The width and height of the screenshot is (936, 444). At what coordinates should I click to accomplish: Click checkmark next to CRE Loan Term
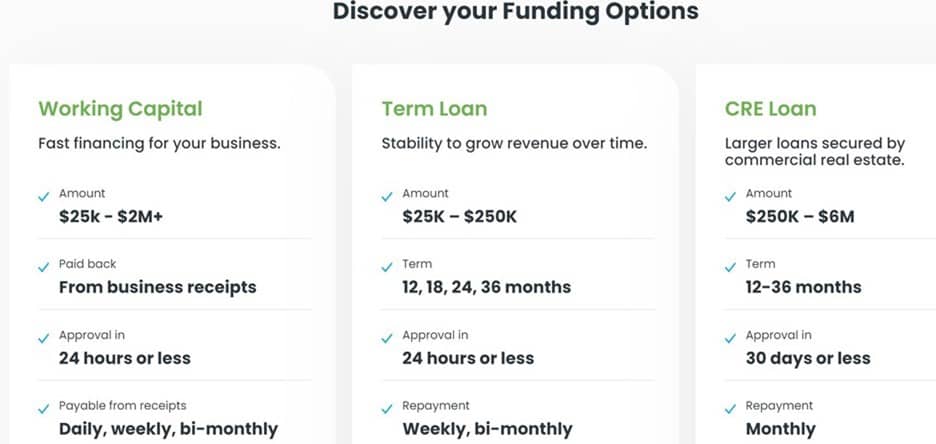[x=731, y=268]
